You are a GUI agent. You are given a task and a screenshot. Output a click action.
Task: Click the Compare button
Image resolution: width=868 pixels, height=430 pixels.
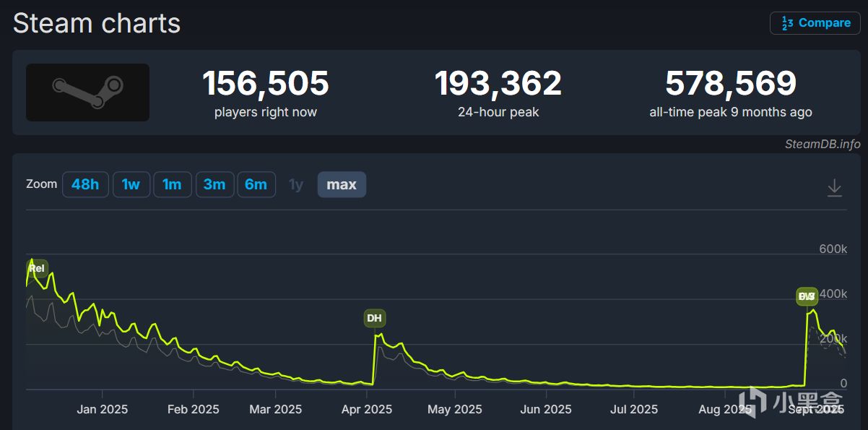tap(815, 23)
